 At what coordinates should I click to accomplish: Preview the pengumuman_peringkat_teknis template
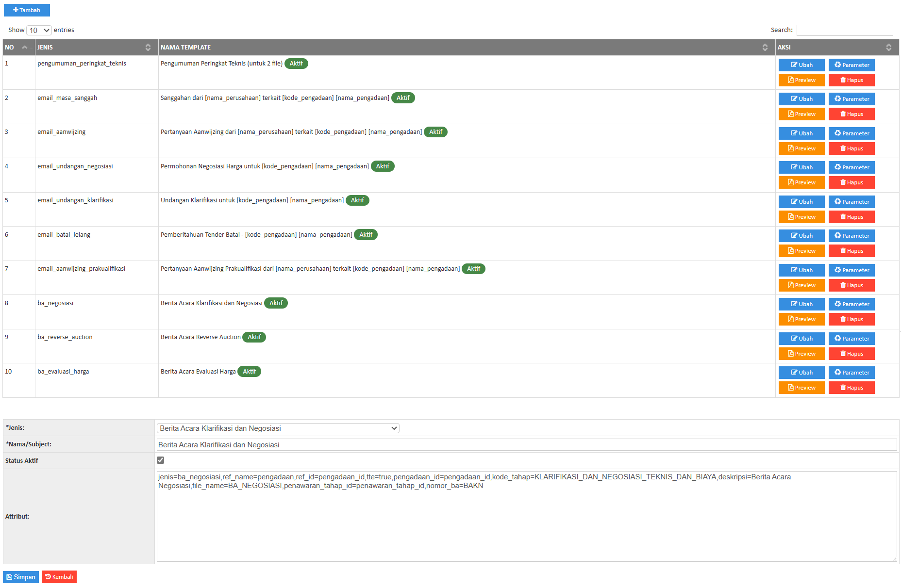pyautogui.click(x=802, y=80)
